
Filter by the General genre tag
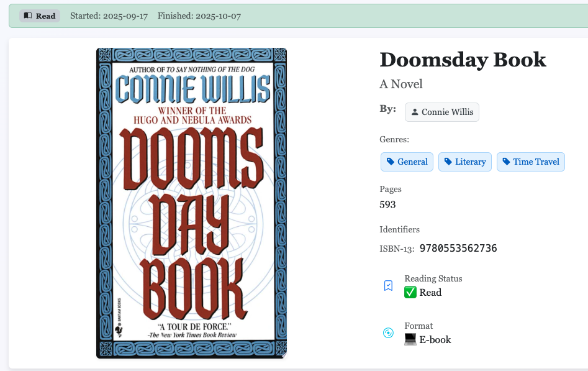coord(407,162)
